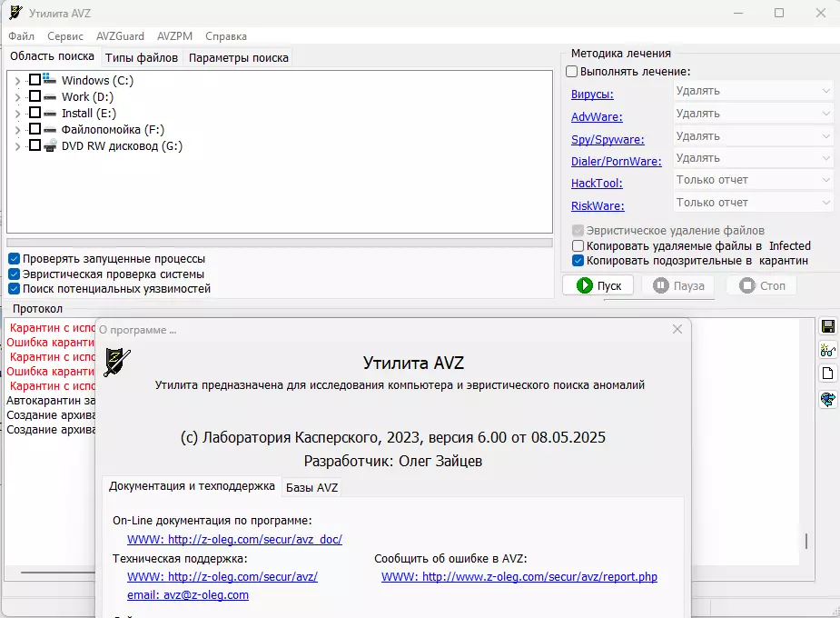
Task: Open the Spy/Spyware action dropdown
Action: pos(753,136)
